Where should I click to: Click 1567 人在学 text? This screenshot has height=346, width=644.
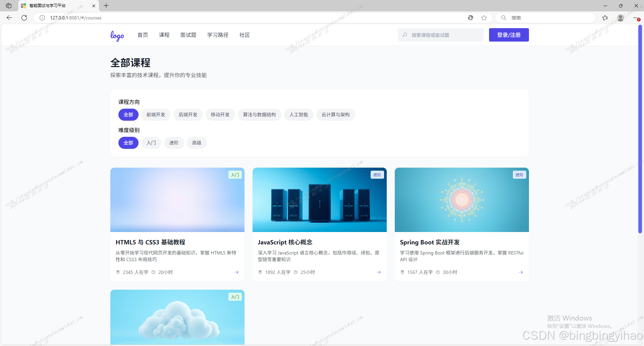[420, 272]
